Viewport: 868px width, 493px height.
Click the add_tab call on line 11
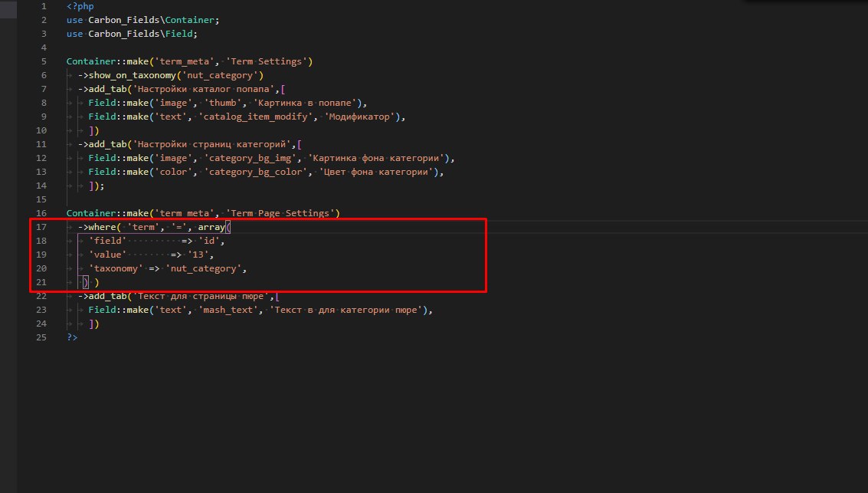coord(107,145)
